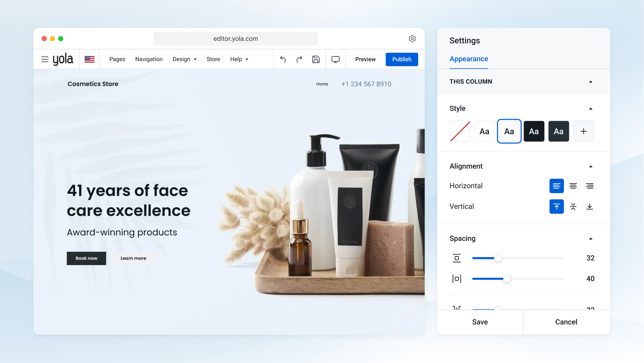
Task: Click the Publish button
Action: pyautogui.click(x=402, y=59)
